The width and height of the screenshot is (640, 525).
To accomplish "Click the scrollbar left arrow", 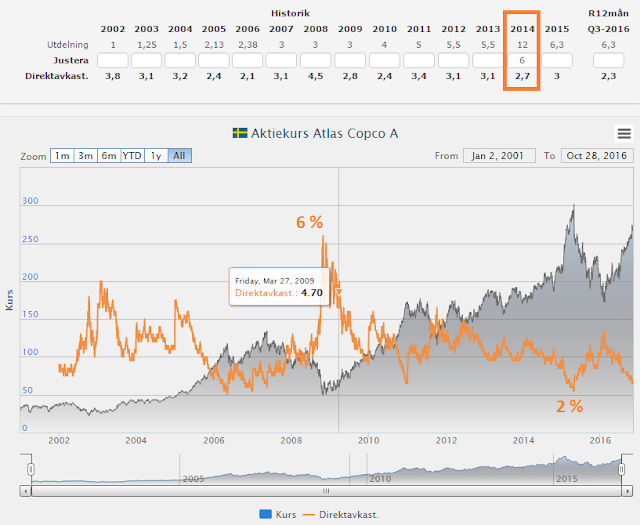I will pyautogui.click(x=26, y=491).
